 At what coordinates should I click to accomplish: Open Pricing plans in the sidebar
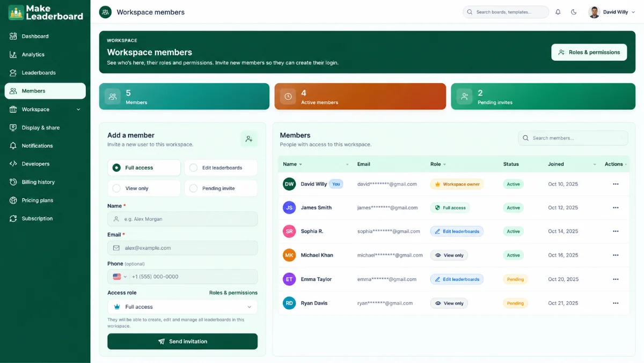tap(45, 200)
